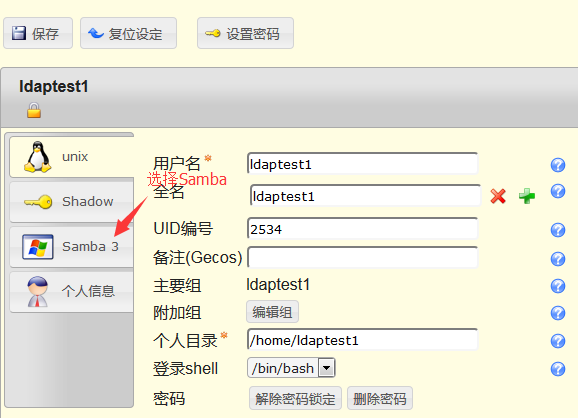Screen dimensions: 578x418
Task: Click the yellow padlock icon under ldaptest1
Action: [x=34, y=110]
